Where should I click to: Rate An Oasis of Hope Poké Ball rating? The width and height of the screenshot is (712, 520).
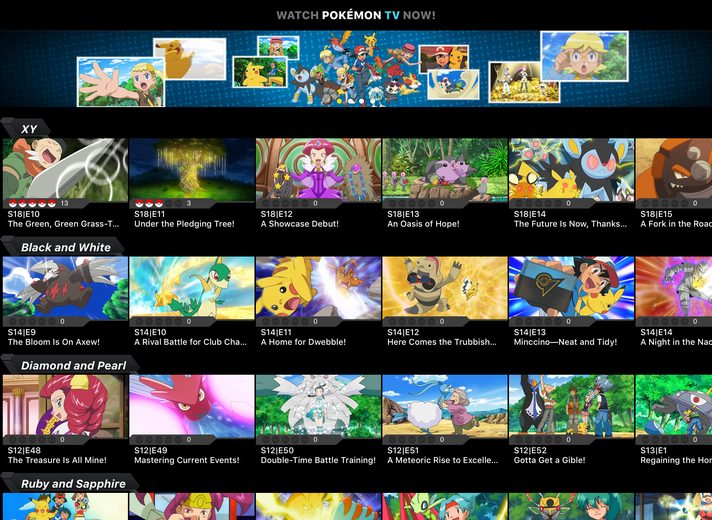(412, 203)
